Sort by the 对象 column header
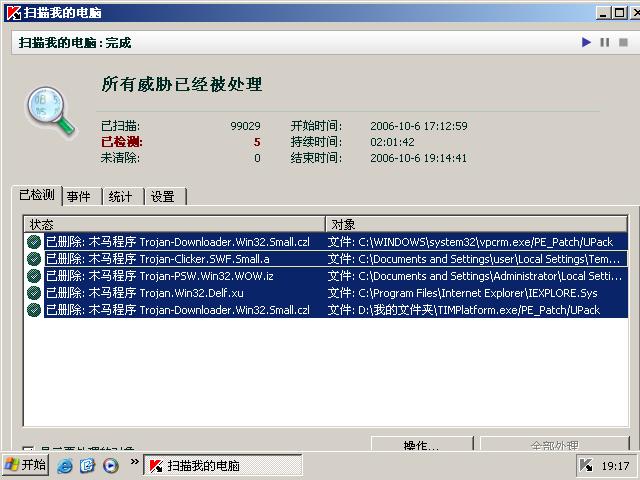Viewport: 640px width, 480px height. coord(476,224)
